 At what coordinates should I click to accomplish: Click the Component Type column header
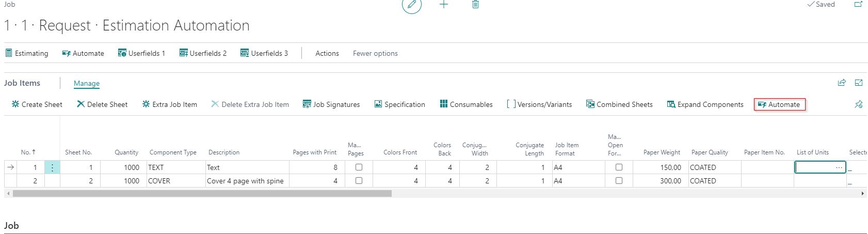(173, 152)
